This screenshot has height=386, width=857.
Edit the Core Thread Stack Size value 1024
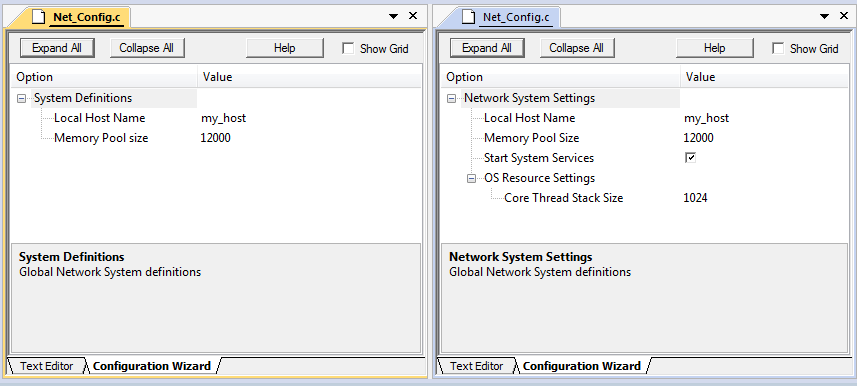(x=695, y=198)
